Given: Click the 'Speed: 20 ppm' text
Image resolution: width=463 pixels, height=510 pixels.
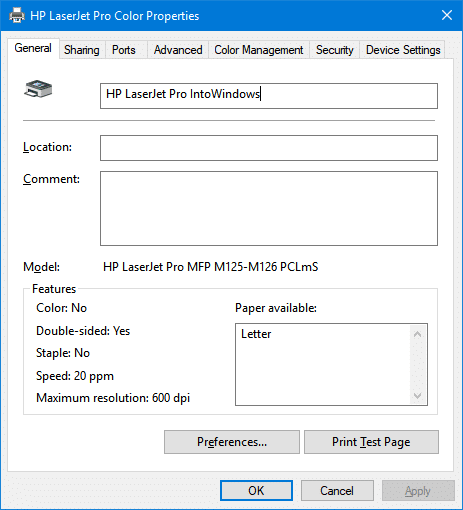Looking at the screenshot, I should coord(75,376).
